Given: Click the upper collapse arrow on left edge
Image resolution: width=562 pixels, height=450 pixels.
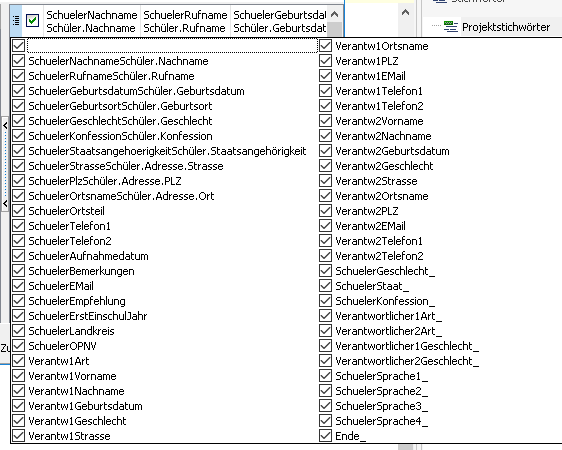Looking at the screenshot, I should point(5,125).
